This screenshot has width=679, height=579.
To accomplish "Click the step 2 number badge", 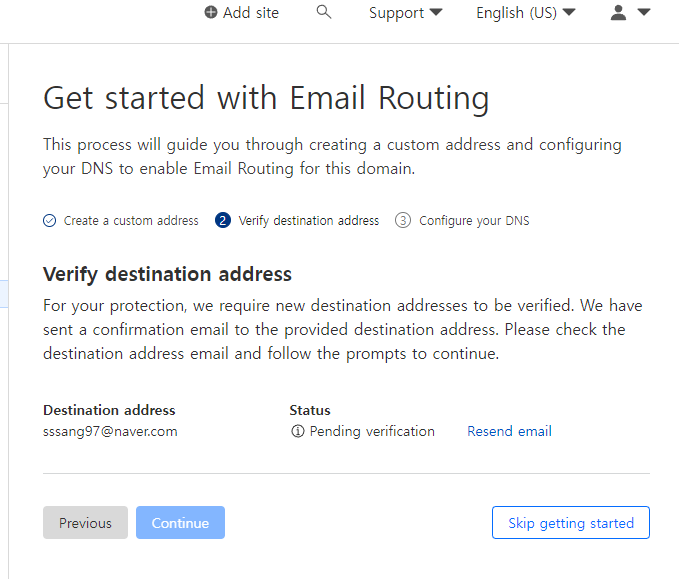I will (x=223, y=221).
